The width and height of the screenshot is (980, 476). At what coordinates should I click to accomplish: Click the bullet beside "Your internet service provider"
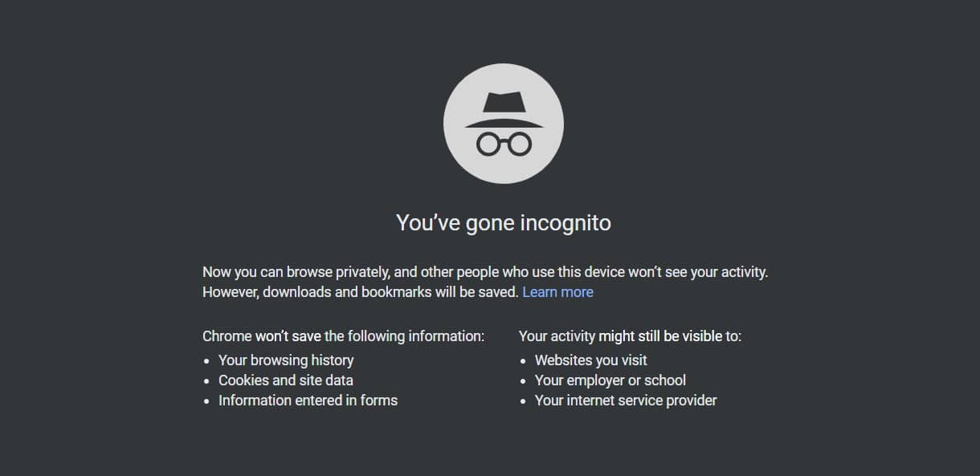click(524, 401)
